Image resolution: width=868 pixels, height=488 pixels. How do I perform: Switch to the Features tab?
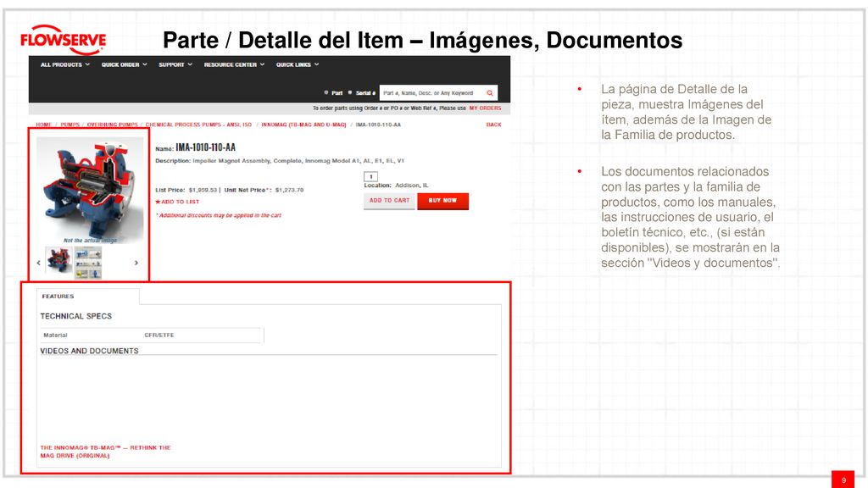tap(88, 297)
